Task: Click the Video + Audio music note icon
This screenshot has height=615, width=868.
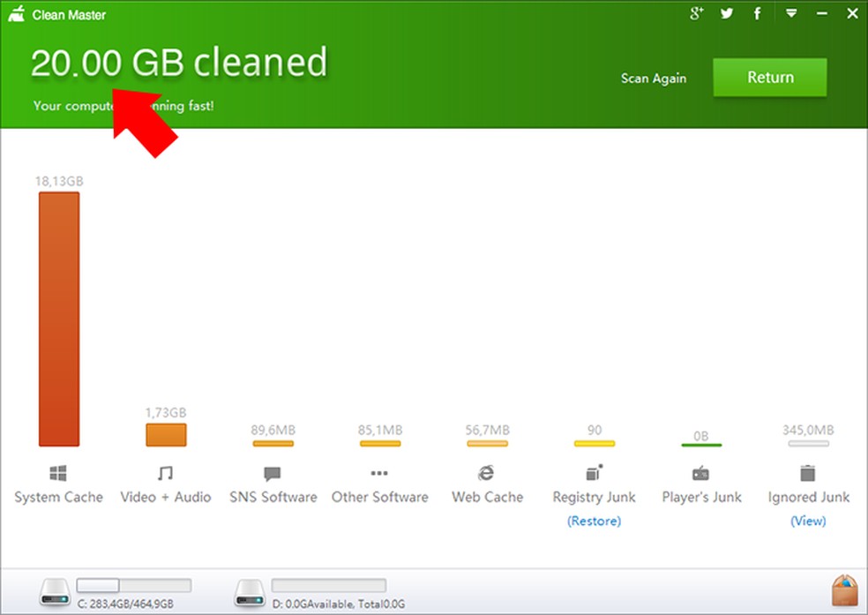Action: (x=165, y=473)
